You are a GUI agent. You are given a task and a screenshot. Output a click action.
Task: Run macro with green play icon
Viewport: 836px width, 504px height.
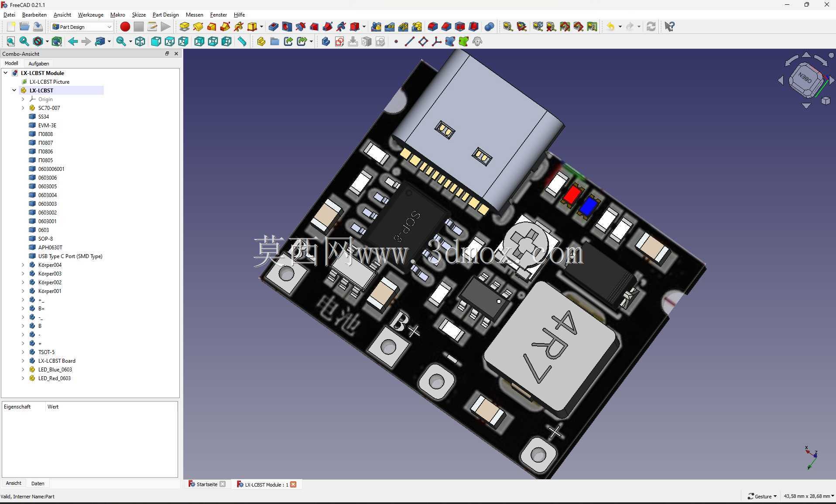point(166,27)
